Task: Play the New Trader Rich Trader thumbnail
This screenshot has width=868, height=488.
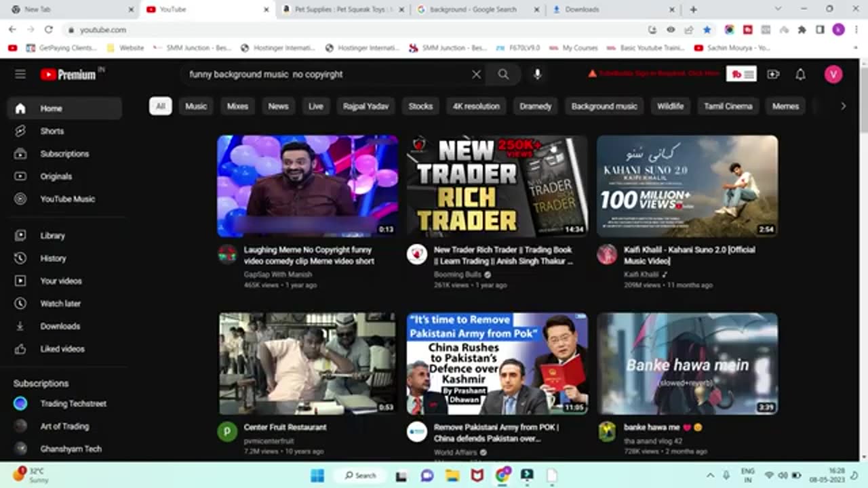Action: click(497, 186)
